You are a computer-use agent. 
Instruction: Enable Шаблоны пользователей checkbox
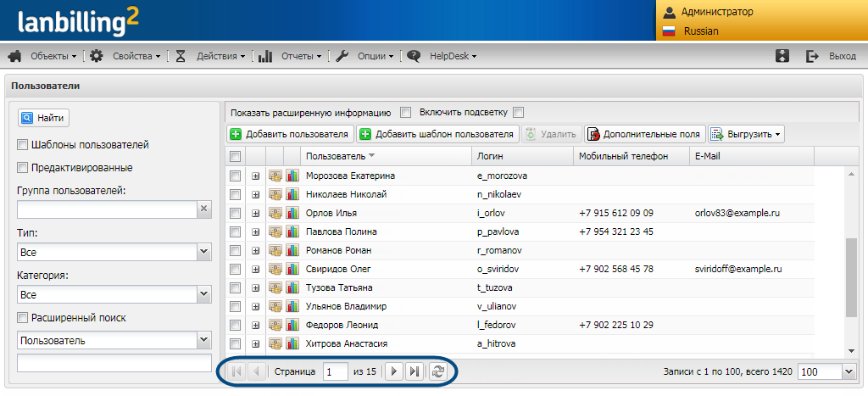23,144
